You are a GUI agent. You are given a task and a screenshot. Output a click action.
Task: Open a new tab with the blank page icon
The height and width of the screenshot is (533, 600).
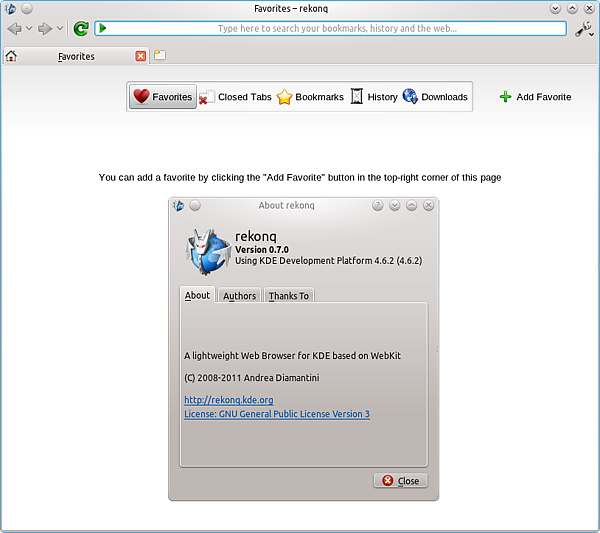tap(160, 55)
